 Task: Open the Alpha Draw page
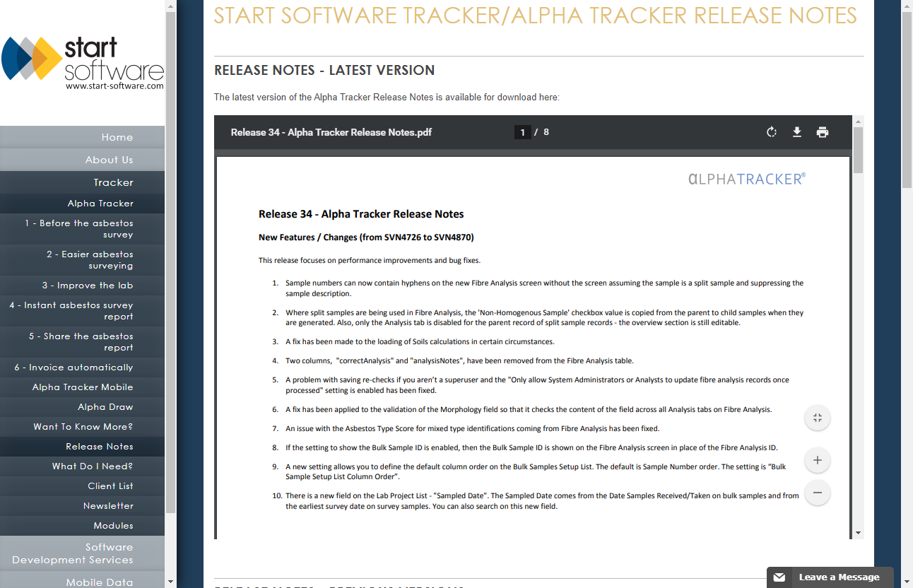82,407
